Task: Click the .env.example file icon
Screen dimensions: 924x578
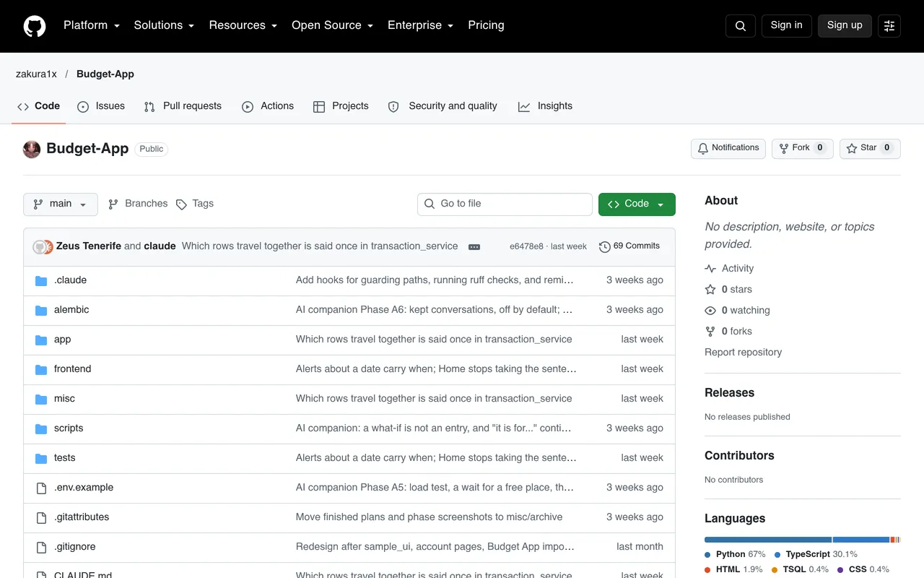Action: (x=41, y=488)
